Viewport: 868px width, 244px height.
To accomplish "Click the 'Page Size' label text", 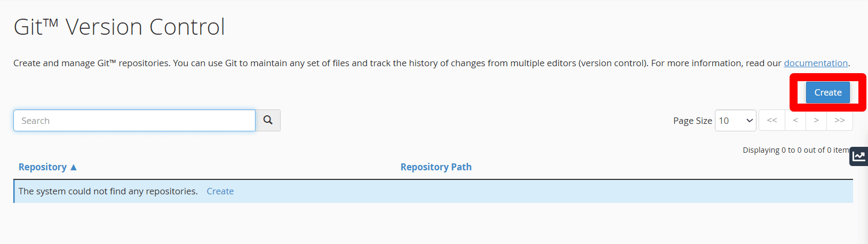I will pos(692,121).
